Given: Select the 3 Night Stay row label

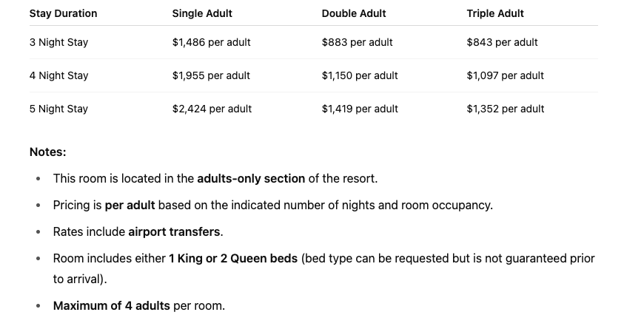Looking at the screenshot, I should [58, 42].
